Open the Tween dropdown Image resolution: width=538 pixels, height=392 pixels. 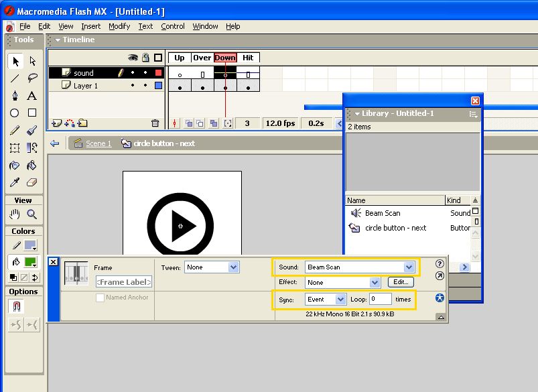coord(212,267)
